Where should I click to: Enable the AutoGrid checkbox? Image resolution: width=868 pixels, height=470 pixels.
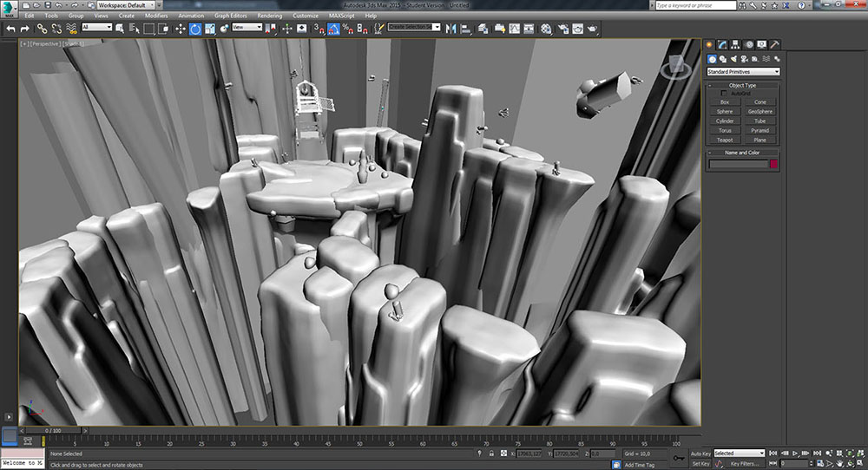point(724,94)
